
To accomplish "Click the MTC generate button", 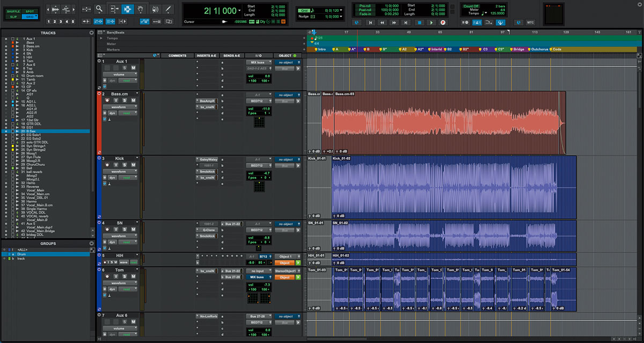I will point(530,22).
